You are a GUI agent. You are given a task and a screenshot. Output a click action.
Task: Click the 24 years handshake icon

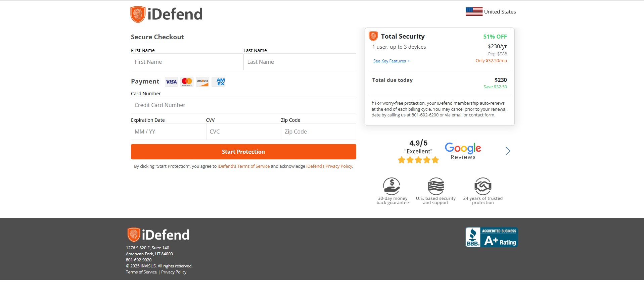pyautogui.click(x=483, y=186)
